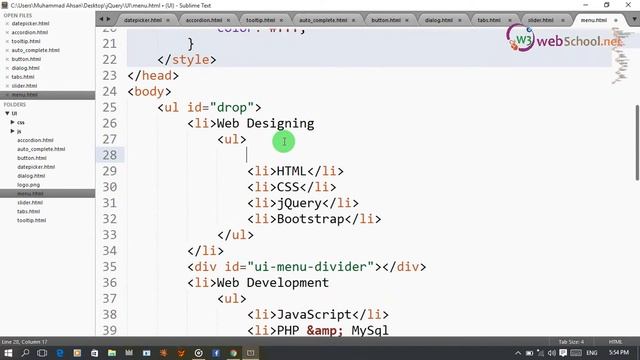Open datepicker.html in folder tree

click(36, 167)
